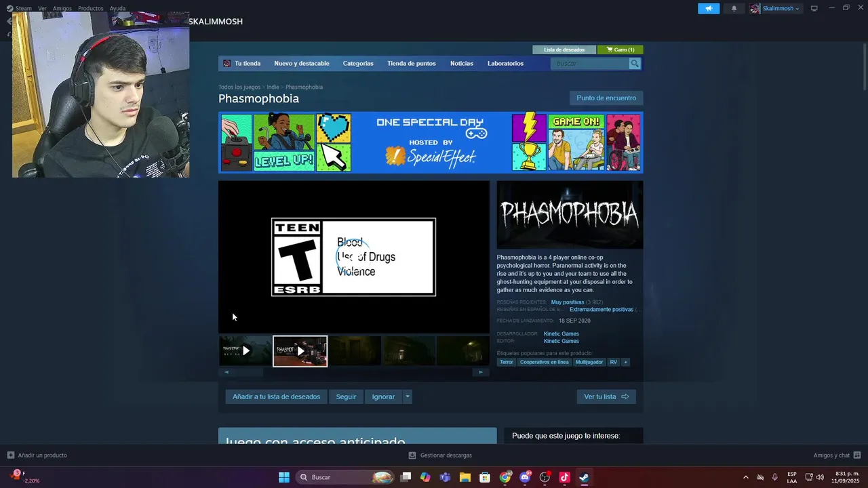Viewport: 868px width, 488px height.
Task: Select the Terror tag
Action: pos(507,362)
